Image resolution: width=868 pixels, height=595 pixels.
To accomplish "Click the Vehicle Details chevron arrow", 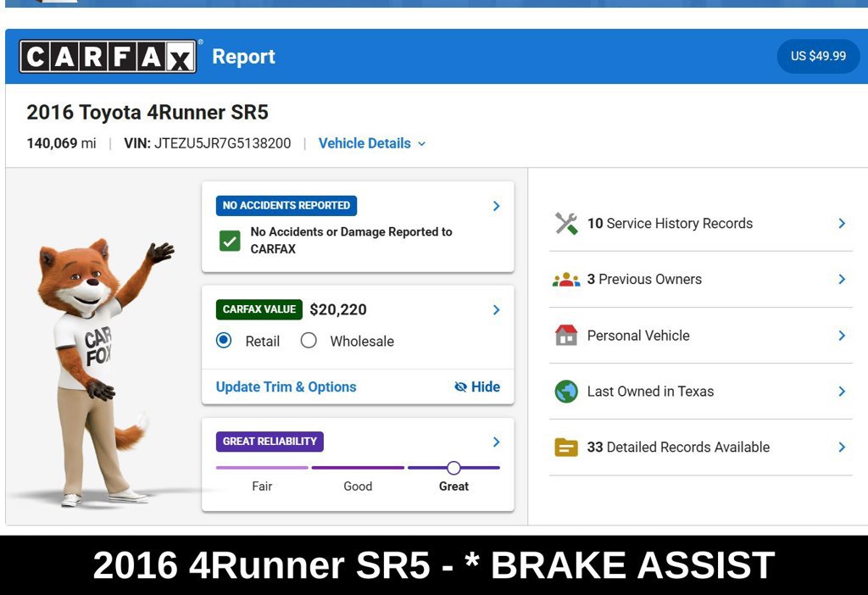I will click(422, 144).
